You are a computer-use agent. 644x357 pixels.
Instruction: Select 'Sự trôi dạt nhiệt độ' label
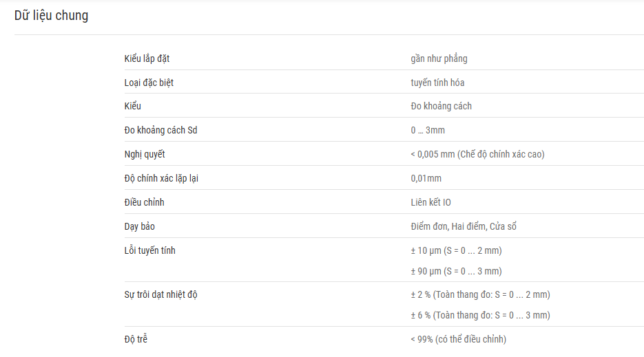[x=160, y=294]
